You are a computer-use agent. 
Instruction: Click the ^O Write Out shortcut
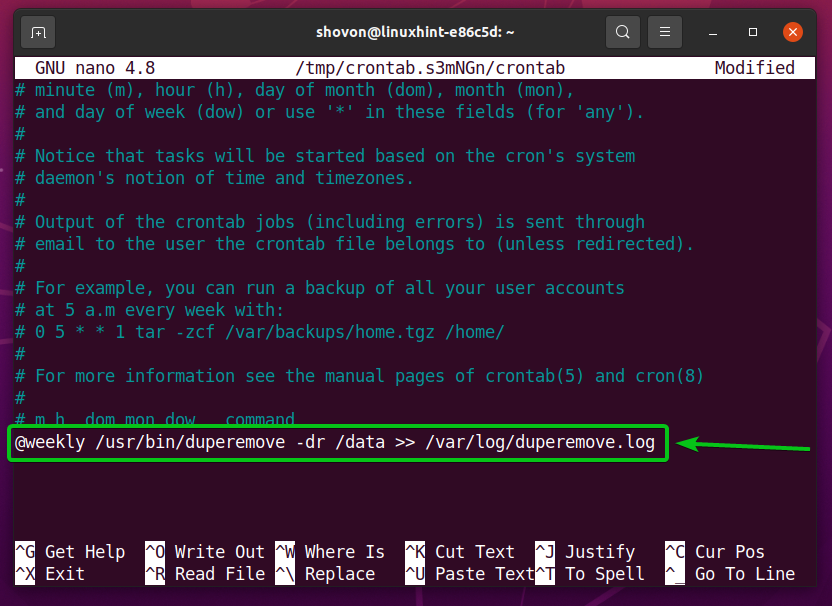tap(205, 552)
